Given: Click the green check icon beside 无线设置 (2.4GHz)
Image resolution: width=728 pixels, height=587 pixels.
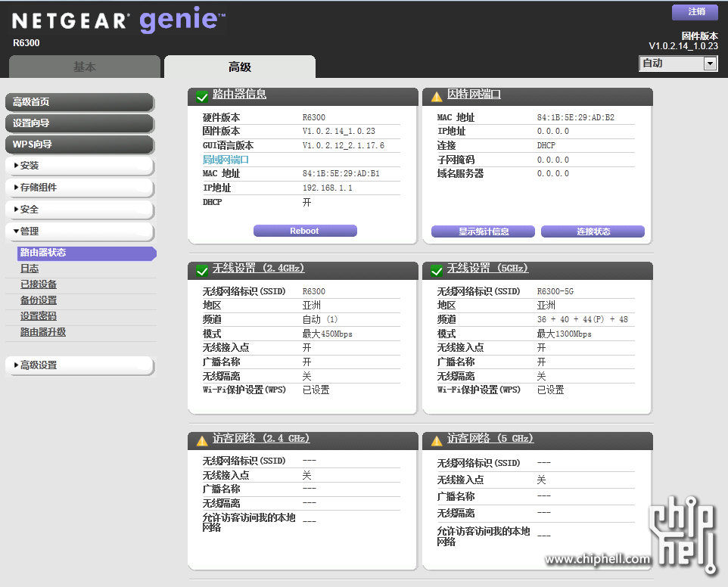Looking at the screenshot, I should coord(202,271).
